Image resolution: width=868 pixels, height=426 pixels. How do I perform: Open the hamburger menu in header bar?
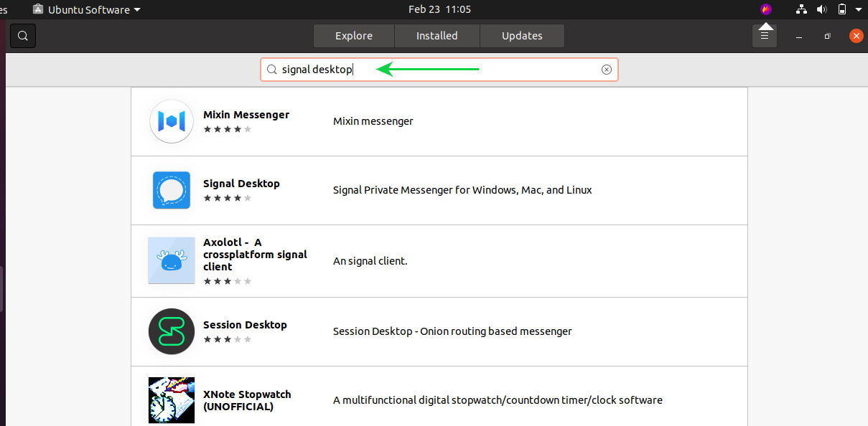tap(765, 36)
